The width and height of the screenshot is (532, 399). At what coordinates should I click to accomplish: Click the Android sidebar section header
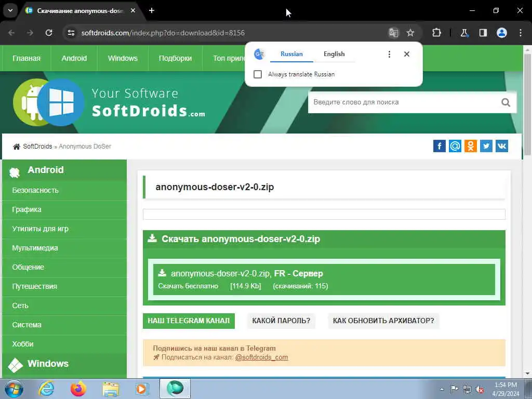[x=64, y=170]
